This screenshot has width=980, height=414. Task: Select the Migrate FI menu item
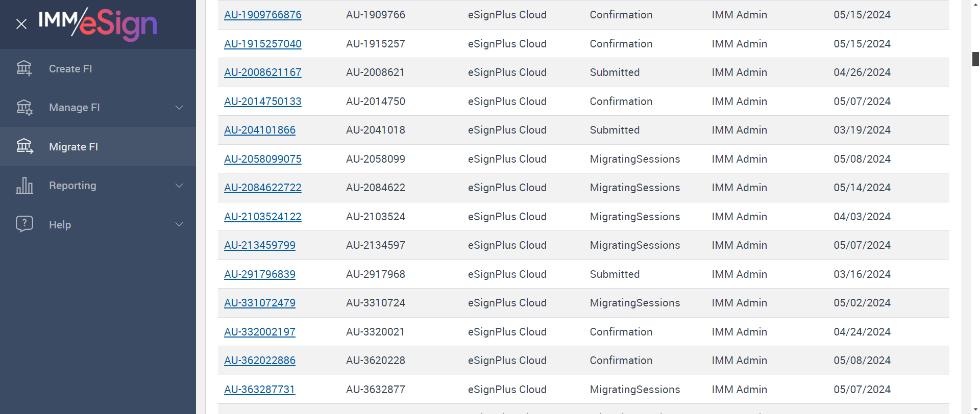[x=73, y=147]
